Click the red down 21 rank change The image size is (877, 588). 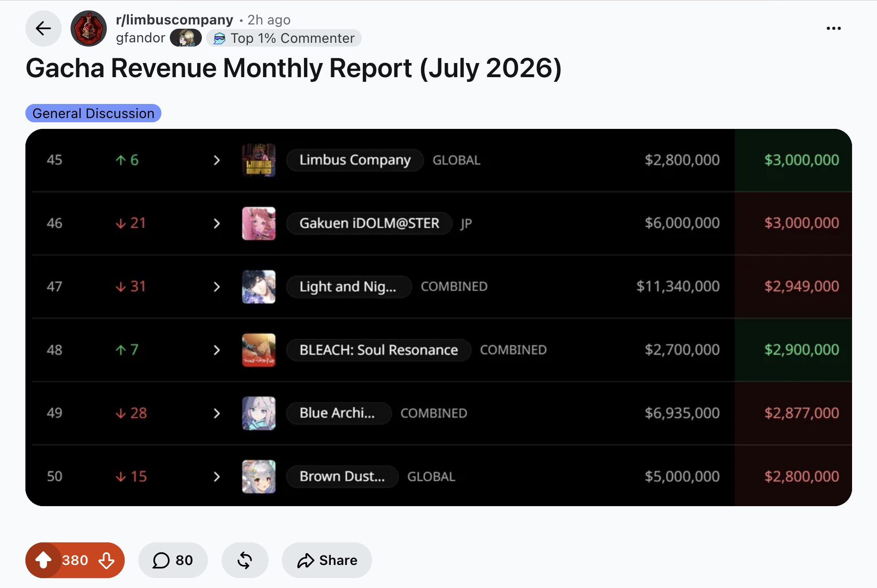pyautogui.click(x=131, y=223)
